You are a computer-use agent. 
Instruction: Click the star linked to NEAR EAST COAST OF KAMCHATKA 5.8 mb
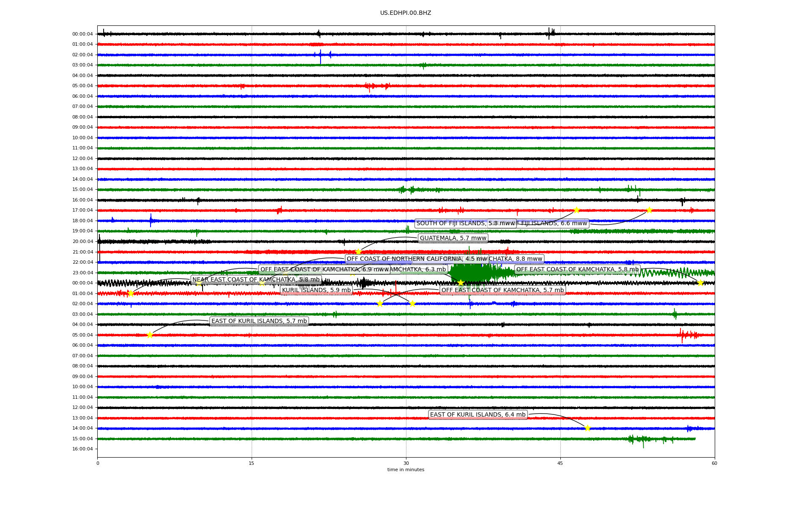(131, 293)
